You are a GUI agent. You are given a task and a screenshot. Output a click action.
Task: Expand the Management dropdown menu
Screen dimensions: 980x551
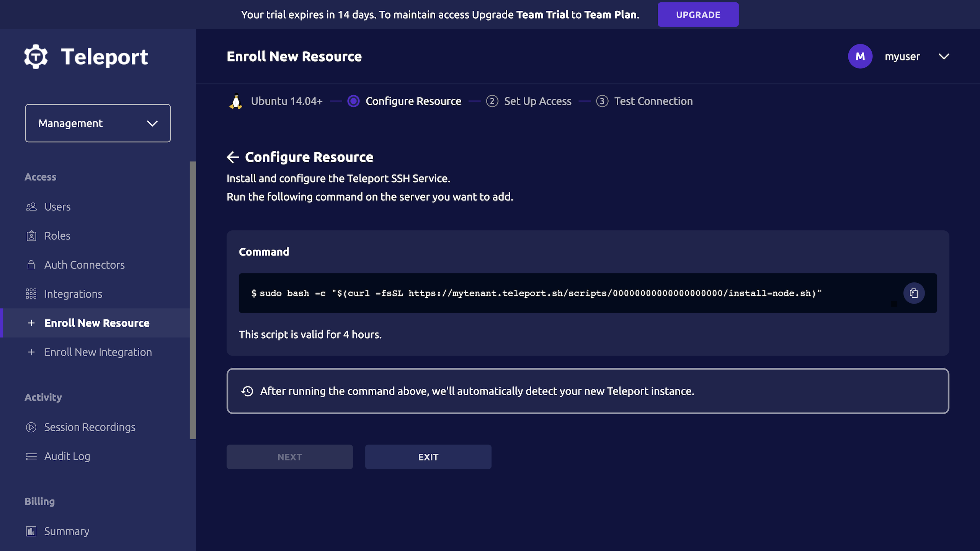(x=98, y=123)
